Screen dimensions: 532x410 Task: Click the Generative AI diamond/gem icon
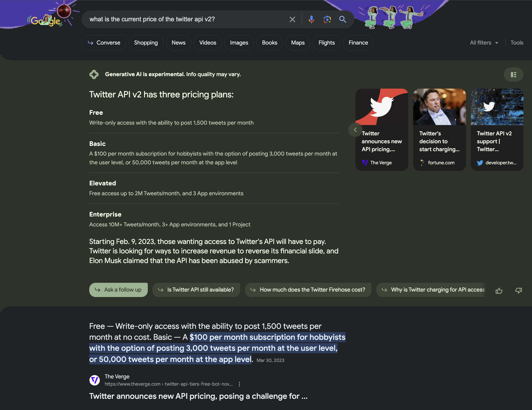pyautogui.click(x=94, y=74)
